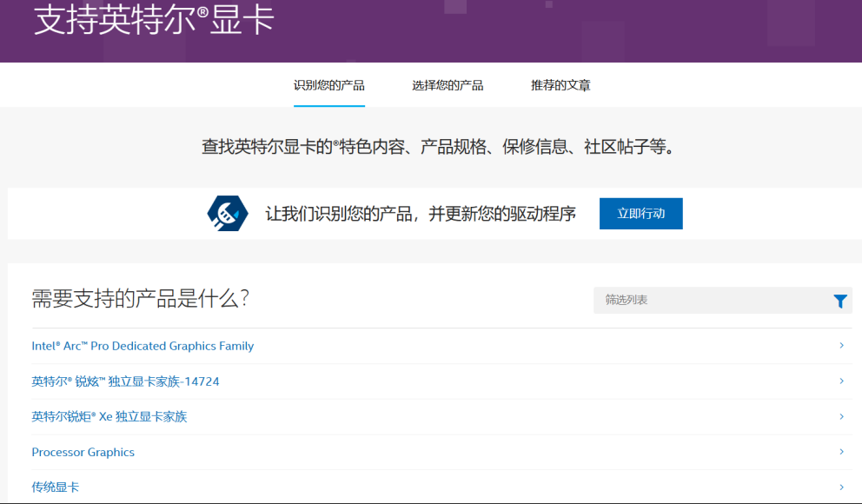Click the 英特尔锐炬 Xe 独立显卡家族 link
This screenshot has height=504, width=862.
tap(109, 416)
